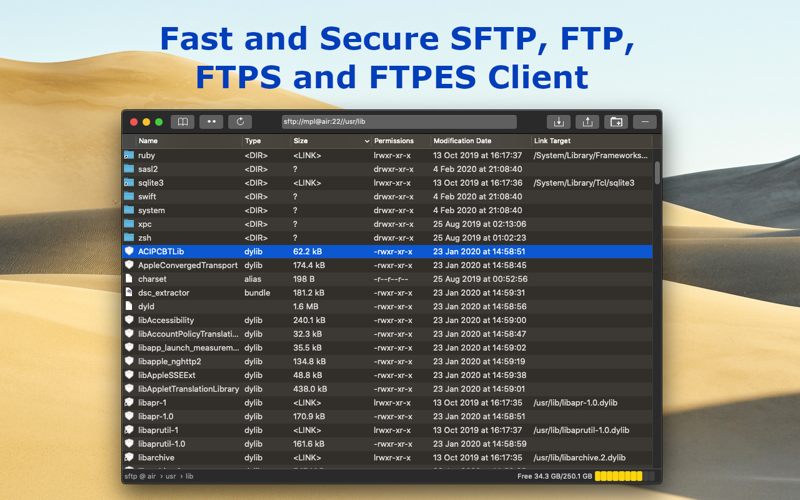Open the bookmarks book icon

coord(182,122)
